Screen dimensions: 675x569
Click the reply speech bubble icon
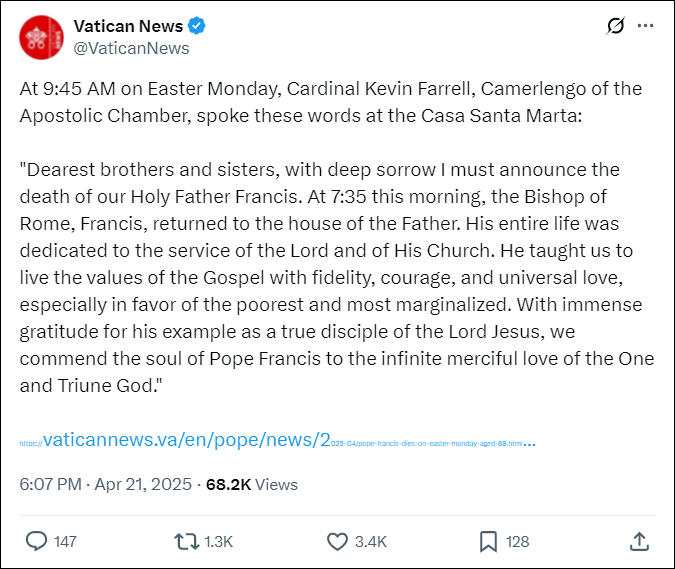point(36,541)
